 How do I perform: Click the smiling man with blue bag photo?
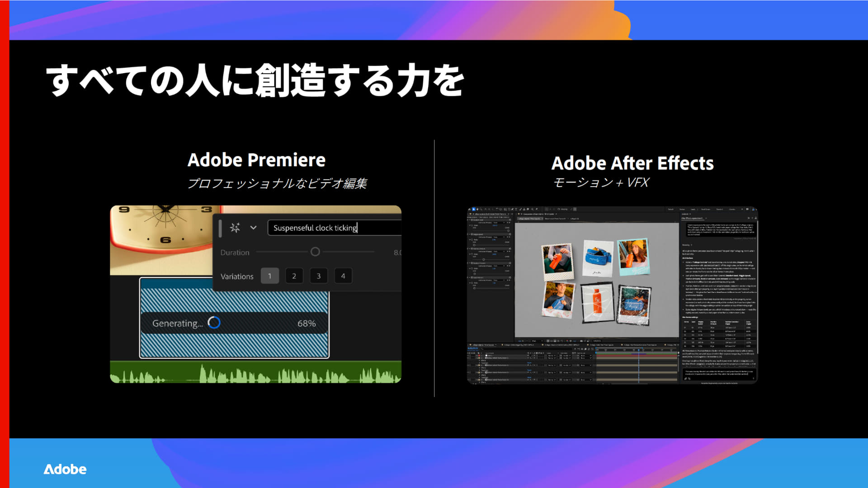(558, 300)
